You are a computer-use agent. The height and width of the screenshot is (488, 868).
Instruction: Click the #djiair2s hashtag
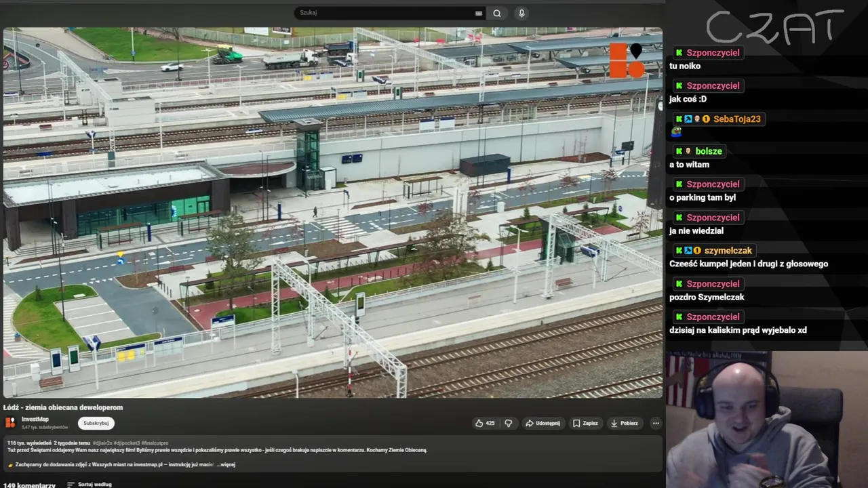click(x=102, y=443)
